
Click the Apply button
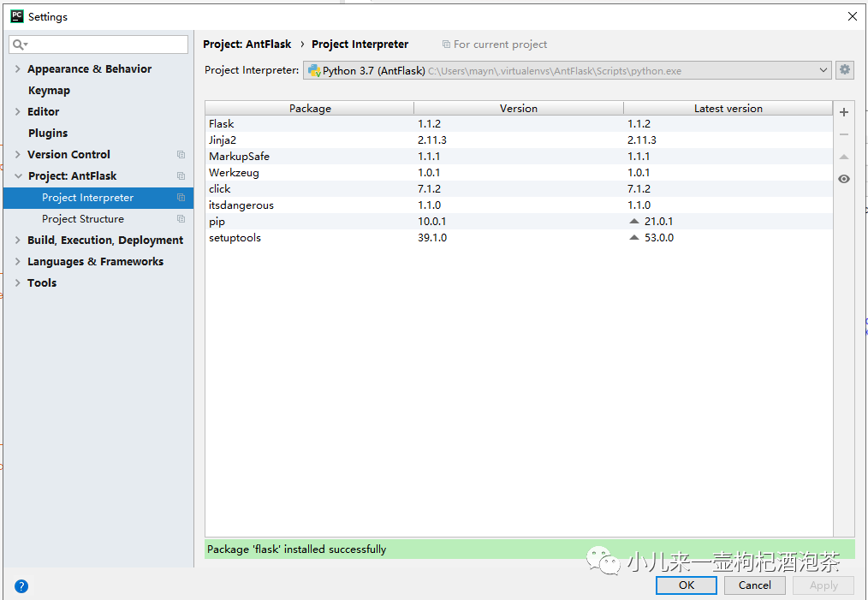[x=823, y=585]
